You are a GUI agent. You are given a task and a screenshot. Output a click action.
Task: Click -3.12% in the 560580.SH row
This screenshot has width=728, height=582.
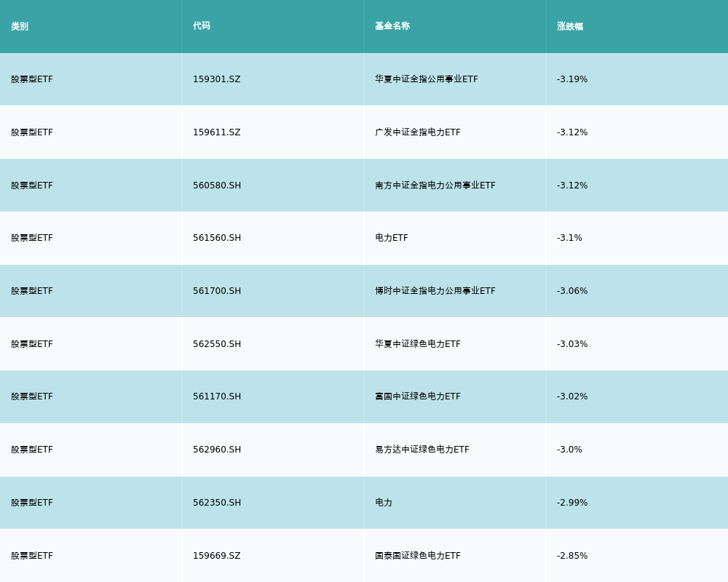pos(572,186)
